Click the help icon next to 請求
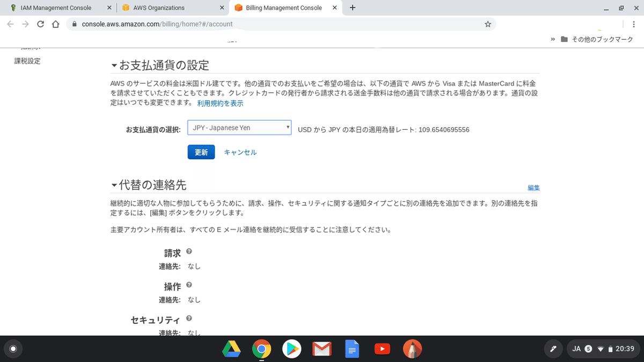This screenshot has height=362, width=644. (188, 252)
